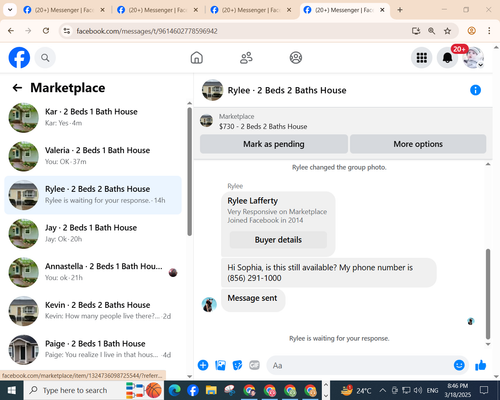Open Kevin 2 Beds 2 Baths House chat
The image size is (500, 400).
pyautogui.click(x=93, y=311)
